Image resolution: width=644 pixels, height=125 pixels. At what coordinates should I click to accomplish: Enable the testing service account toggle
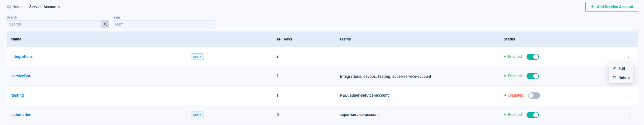coord(534,96)
